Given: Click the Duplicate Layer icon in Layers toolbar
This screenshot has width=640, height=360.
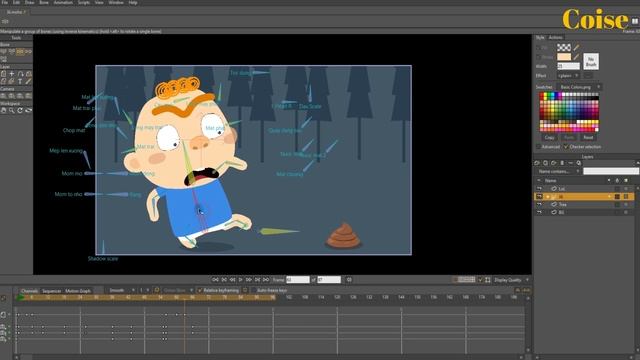Looking at the screenshot, I should coord(545,163).
